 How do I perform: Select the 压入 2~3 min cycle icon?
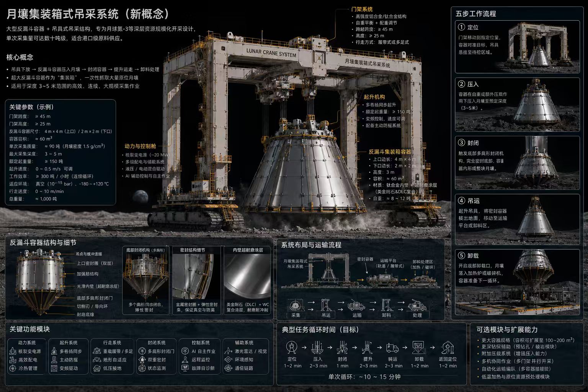coord(318,348)
